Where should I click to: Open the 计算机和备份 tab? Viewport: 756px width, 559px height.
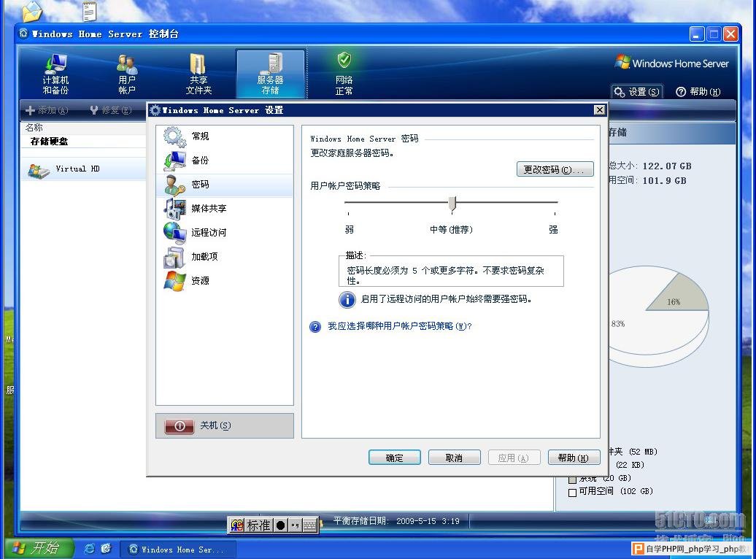(56, 74)
